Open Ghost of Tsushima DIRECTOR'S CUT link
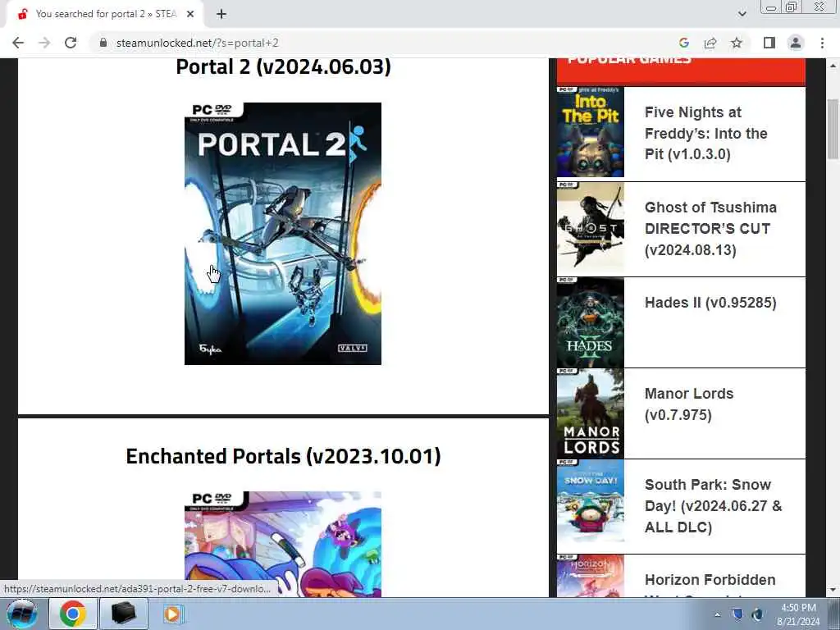 pos(710,229)
